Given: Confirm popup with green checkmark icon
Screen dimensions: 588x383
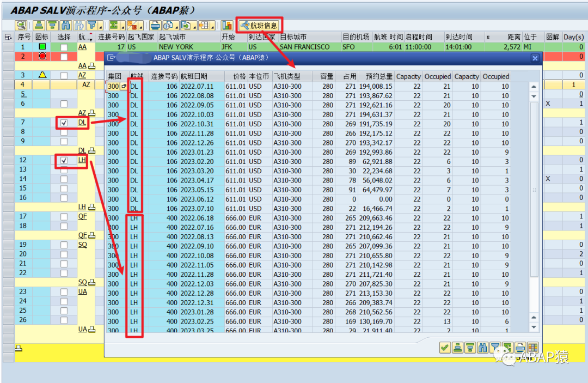Looking at the screenshot, I should [x=445, y=348].
